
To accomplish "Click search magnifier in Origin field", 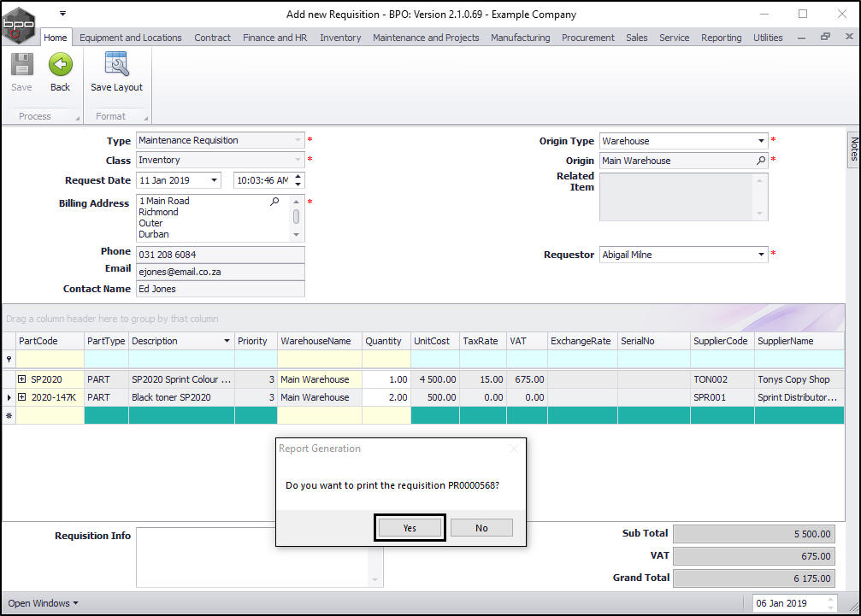I will [x=761, y=161].
